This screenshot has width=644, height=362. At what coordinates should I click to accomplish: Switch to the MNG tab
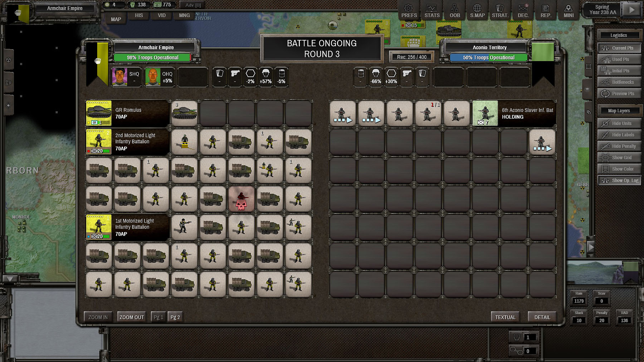[184, 15]
